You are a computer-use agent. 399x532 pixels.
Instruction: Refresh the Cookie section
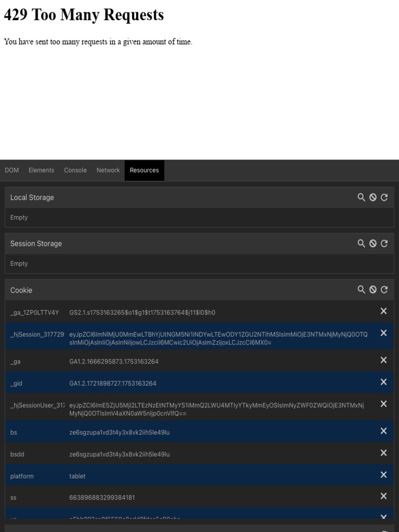(x=384, y=290)
